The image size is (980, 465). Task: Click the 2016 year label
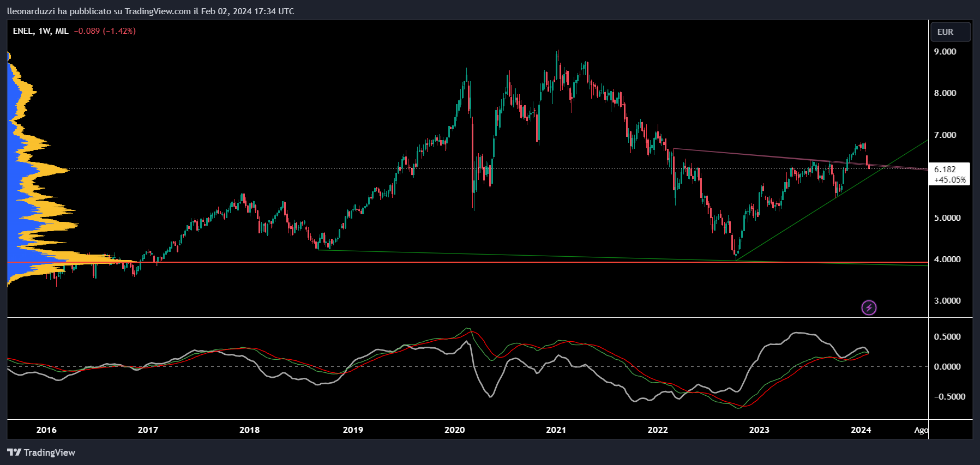pos(46,430)
